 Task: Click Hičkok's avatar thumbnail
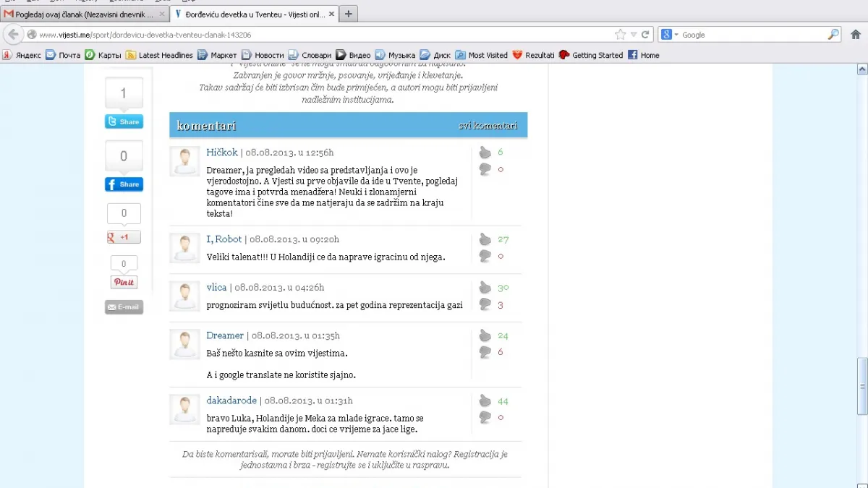tap(184, 161)
